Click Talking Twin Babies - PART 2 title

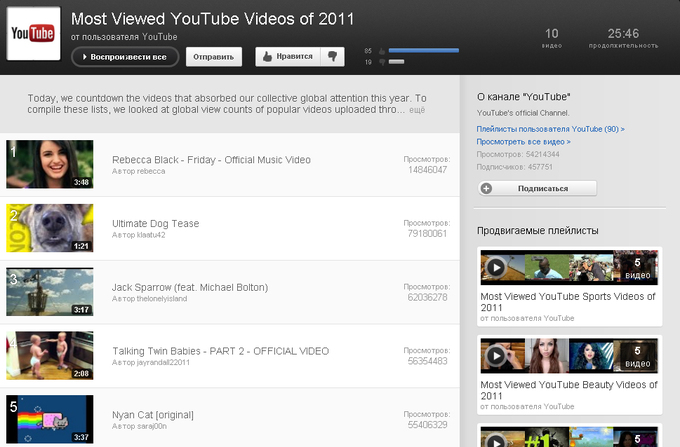click(220, 351)
